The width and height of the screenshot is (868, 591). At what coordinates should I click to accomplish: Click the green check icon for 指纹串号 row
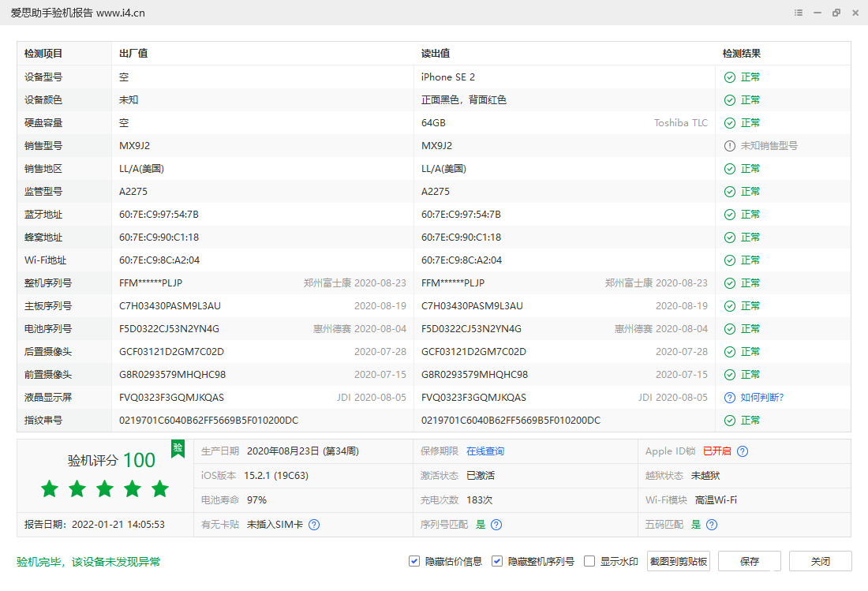[730, 421]
